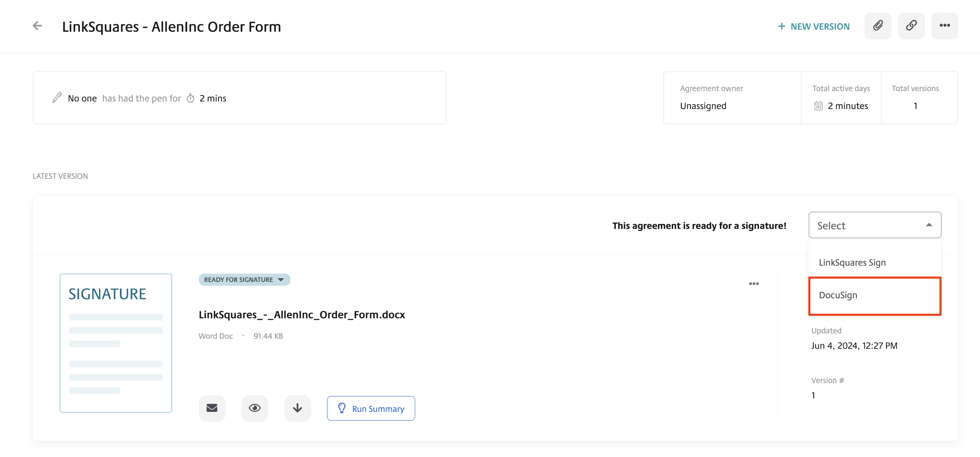Choose LinkSquares Sign from the list
This screenshot has height=457, width=980.
(x=875, y=262)
